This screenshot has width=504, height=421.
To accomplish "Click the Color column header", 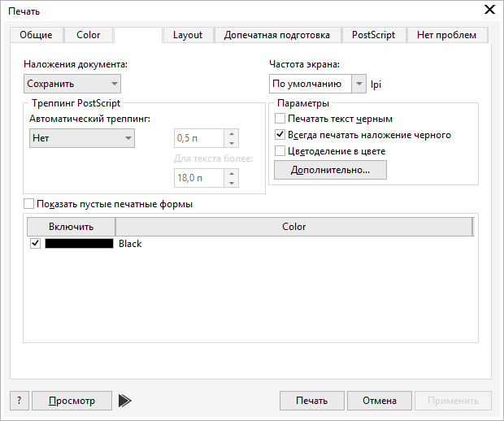I will 294,227.
